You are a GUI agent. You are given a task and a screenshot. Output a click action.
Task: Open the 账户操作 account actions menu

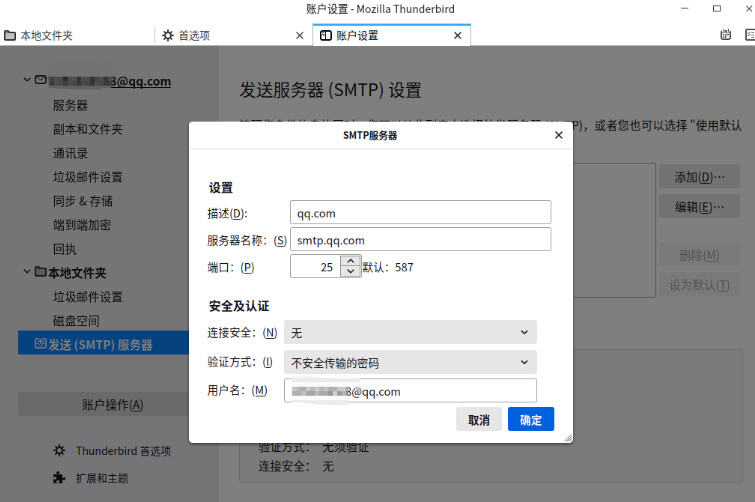(104, 404)
